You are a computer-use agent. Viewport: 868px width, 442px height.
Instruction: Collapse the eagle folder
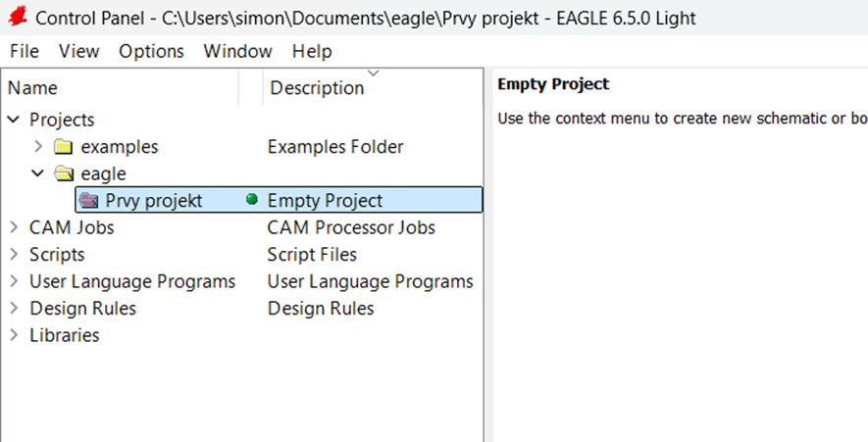click(x=38, y=173)
